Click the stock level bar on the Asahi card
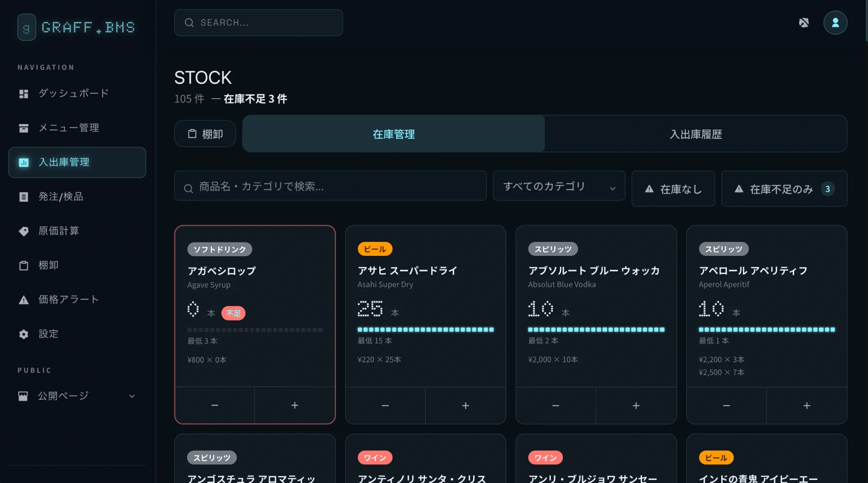This screenshot has height=483, width=868. pyautogui.click(x=426, y=330)
